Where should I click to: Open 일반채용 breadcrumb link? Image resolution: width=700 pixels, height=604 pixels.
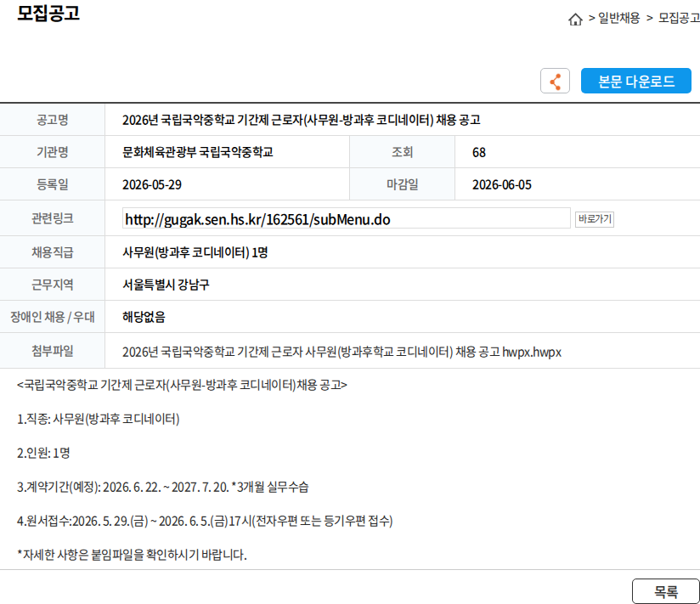coord(618,18)
